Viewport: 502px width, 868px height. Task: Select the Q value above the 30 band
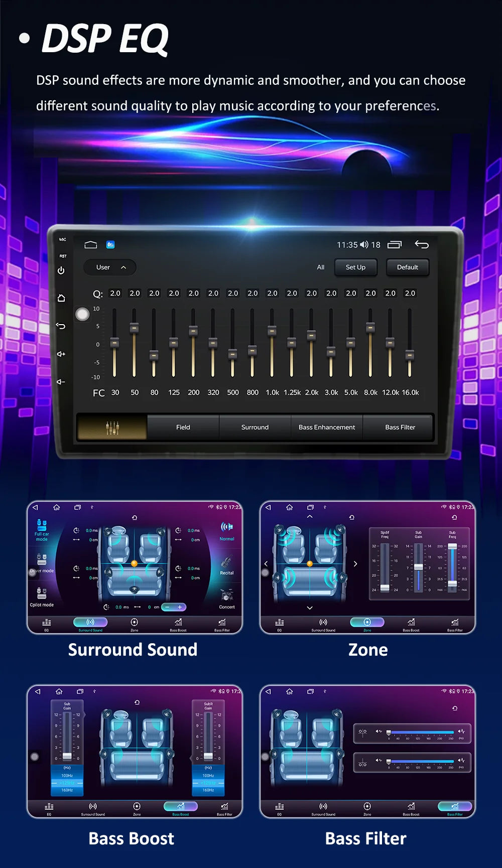pyautogui.click(x=115, y=294)
